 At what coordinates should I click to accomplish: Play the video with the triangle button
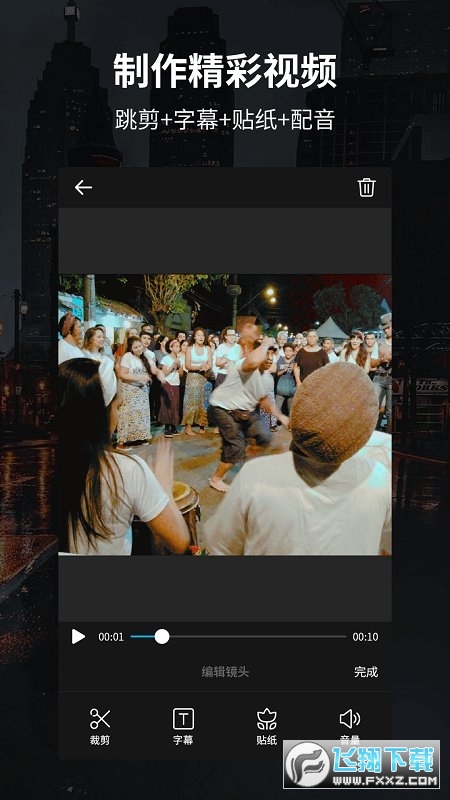[78, 636]
